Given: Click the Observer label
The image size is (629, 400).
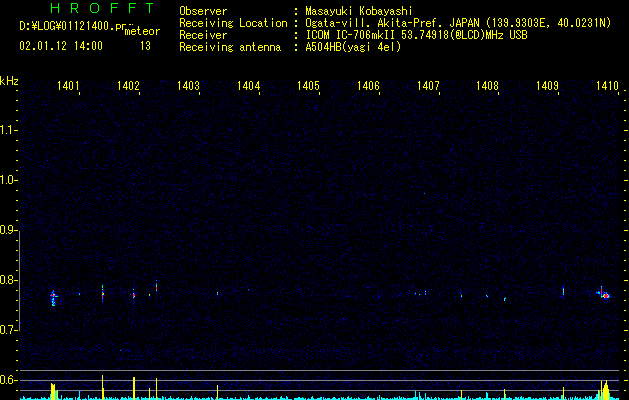Looking at the screenshot, I should (203, 11).
